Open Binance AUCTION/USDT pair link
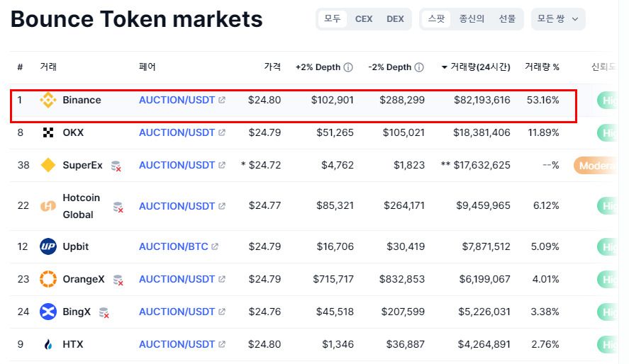Screen dimensions: 629x364 [x=177, y=100]
